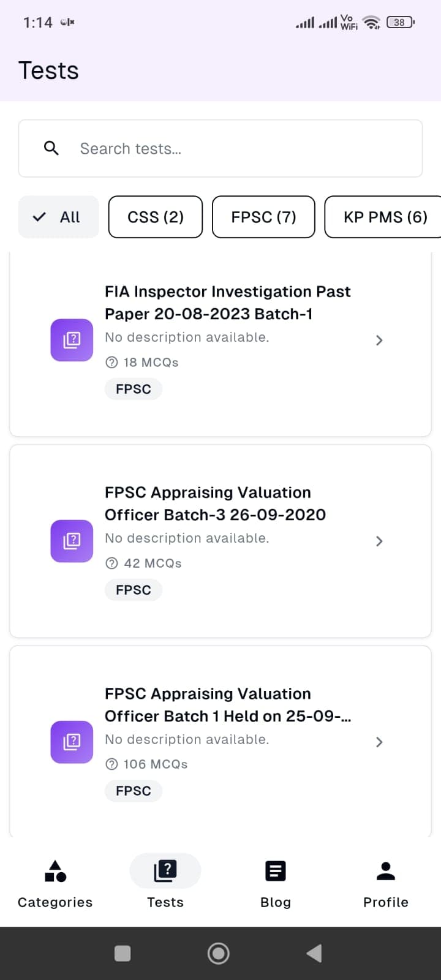Open FPSC Appraising Valuation Officer Batch-3 title
The width and height of the screenshot is (441, 980).
[x=214, y=503]
